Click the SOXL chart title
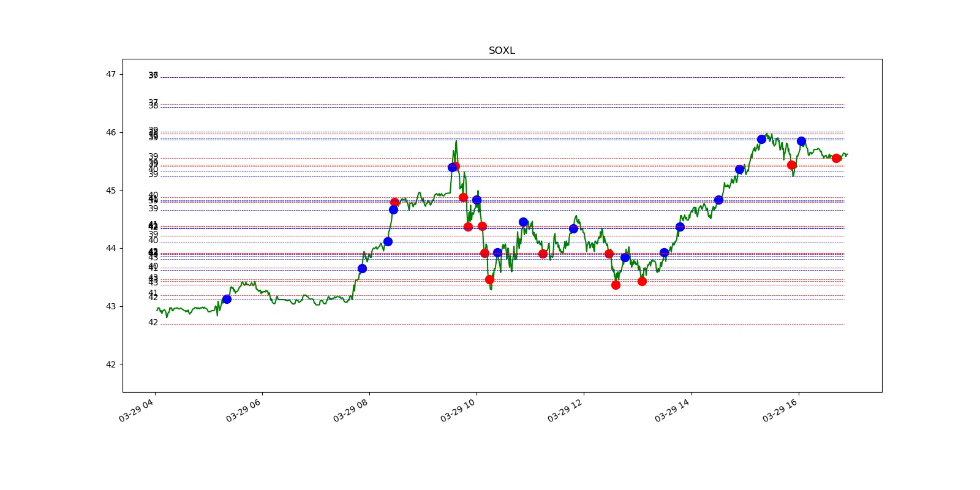This screenshot has width=980, height=490. 502,51
